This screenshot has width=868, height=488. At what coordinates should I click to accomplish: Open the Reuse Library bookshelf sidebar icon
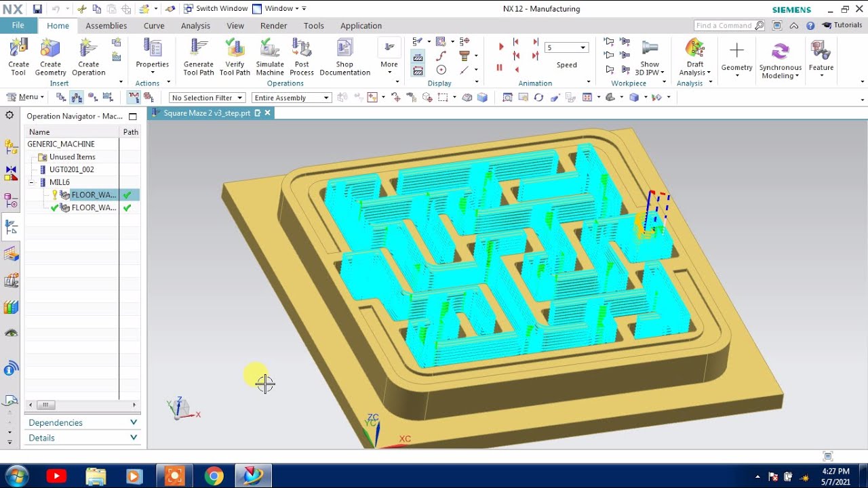pyautogui.click(x=11, y=307)
